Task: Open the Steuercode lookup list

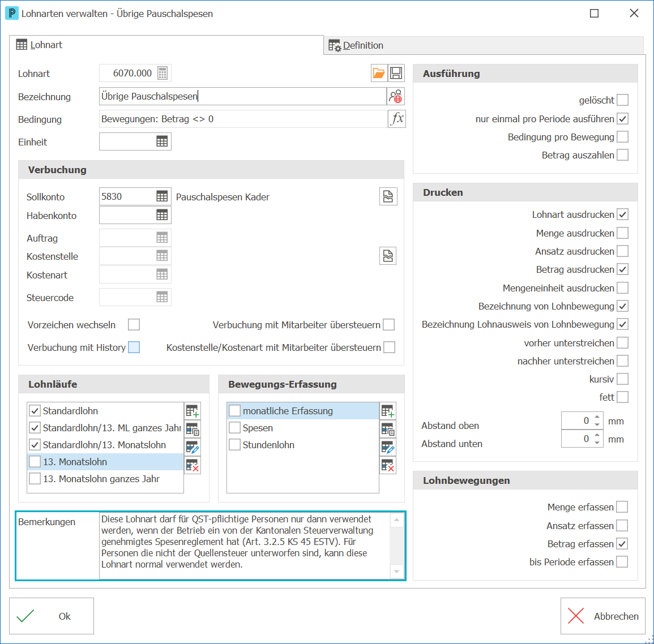Action: coord(163,298)
